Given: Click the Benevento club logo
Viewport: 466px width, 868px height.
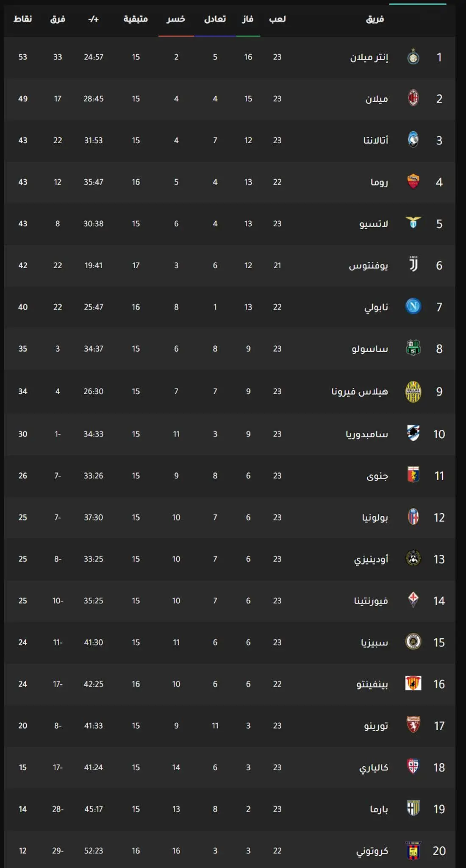Looking at the screenshot, I should [413, 683].
